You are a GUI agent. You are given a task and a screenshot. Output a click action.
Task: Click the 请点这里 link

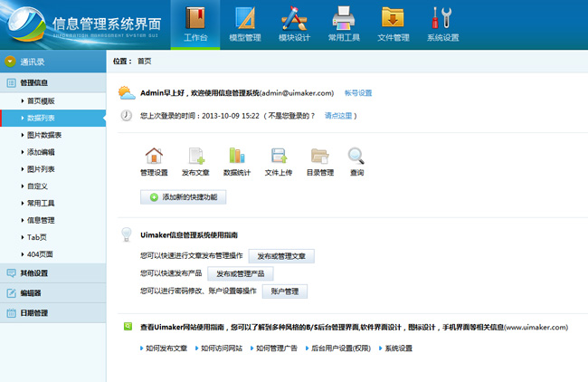(338, 116)
